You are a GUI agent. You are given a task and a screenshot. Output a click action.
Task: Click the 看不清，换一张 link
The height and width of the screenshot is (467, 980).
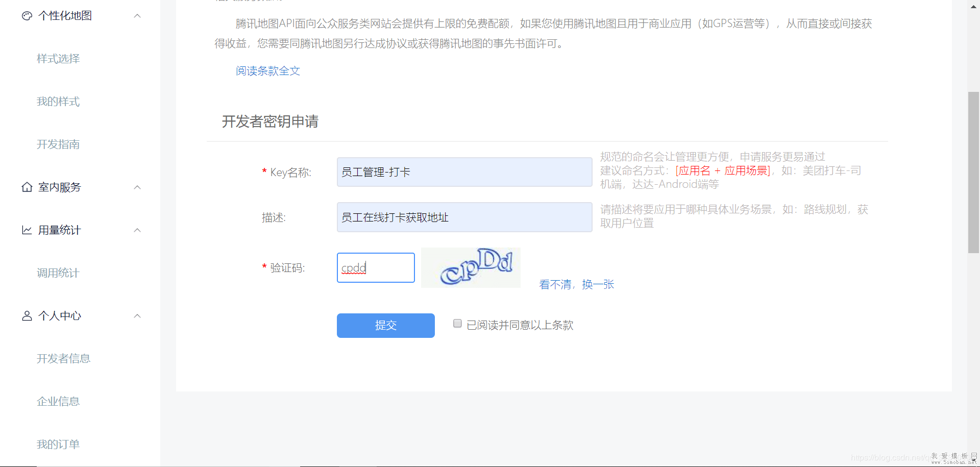(x=576, y=284)
